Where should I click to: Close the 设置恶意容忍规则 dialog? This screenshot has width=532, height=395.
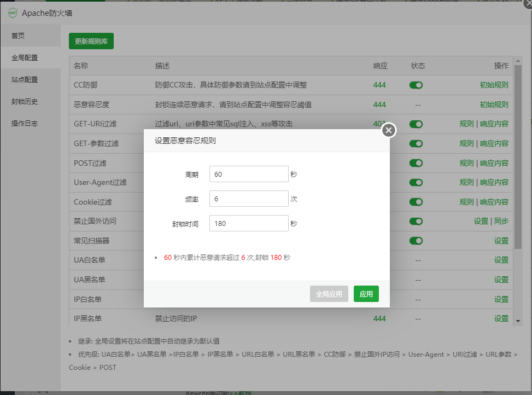click(x=389, y=130)
